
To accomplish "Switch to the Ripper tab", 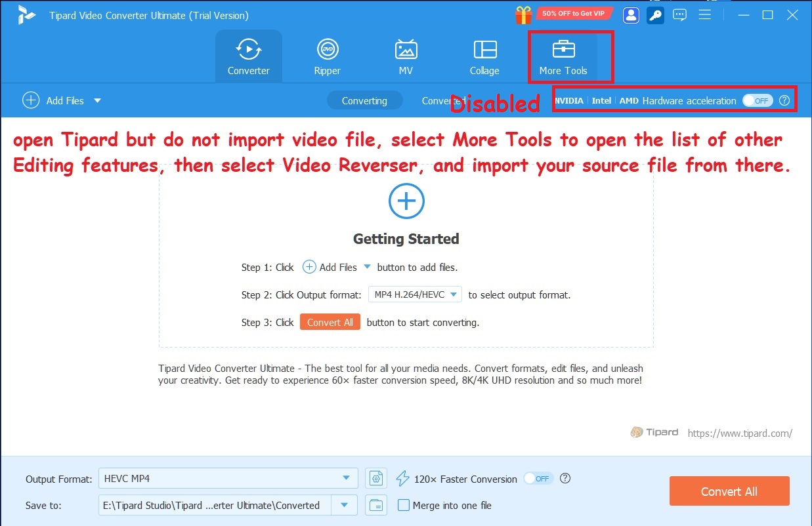I will 327,56.
